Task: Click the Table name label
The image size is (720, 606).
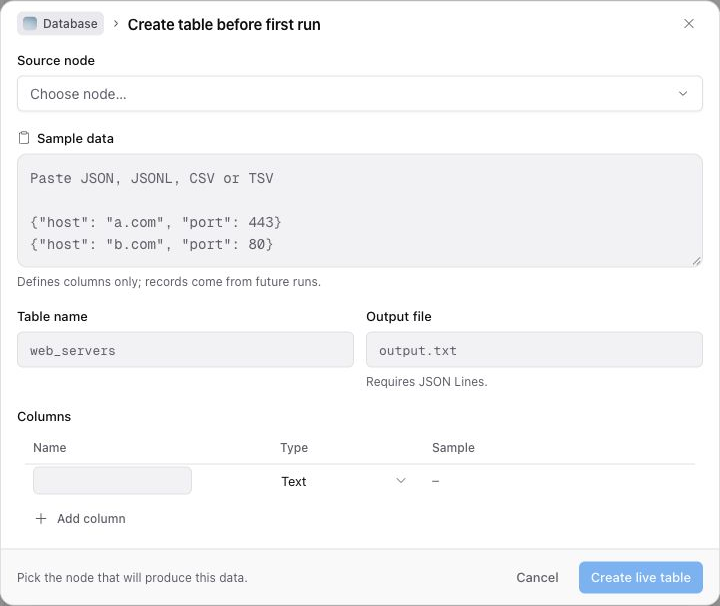Action: [x=52, y=316]
